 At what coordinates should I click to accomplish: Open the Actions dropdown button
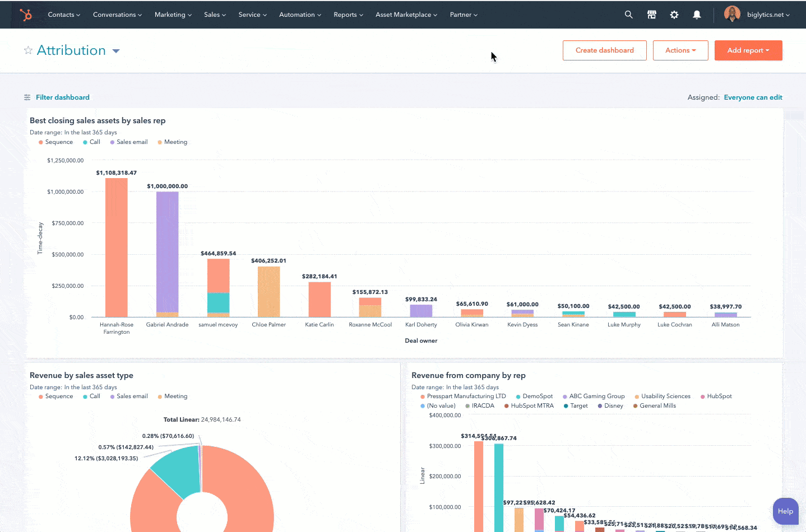tap(680, 50)
